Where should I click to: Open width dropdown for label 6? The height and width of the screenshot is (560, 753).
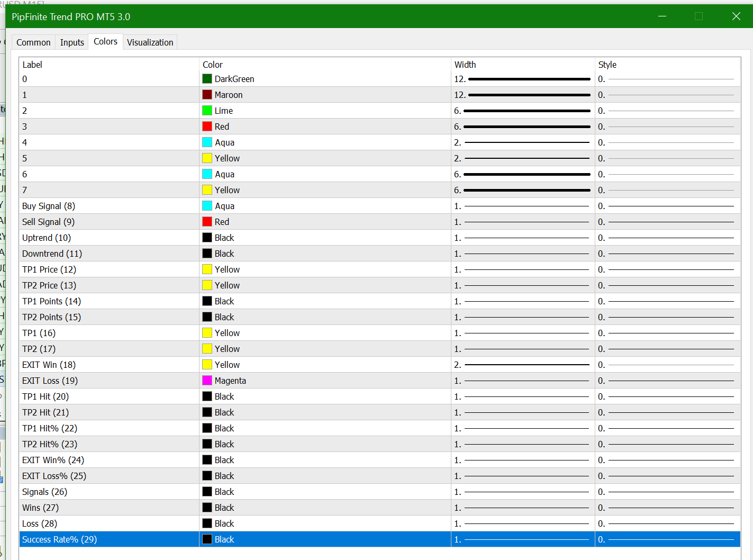(x=523, y=174)
